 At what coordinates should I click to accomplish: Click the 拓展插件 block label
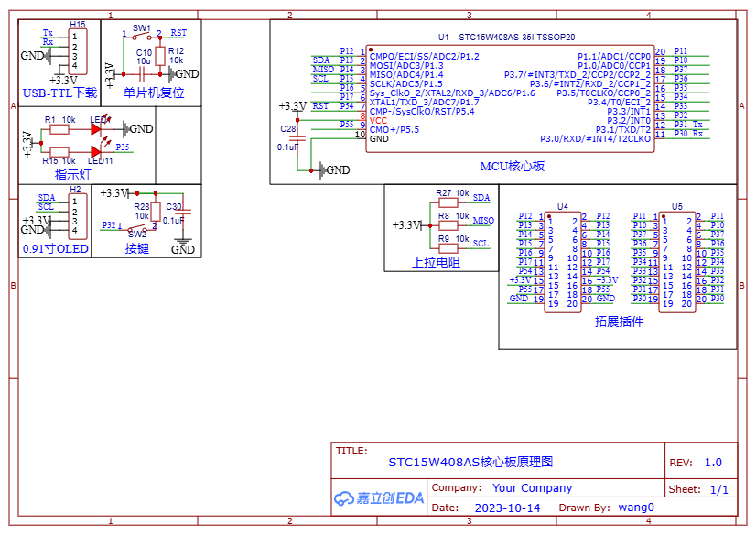coord(619,322)
